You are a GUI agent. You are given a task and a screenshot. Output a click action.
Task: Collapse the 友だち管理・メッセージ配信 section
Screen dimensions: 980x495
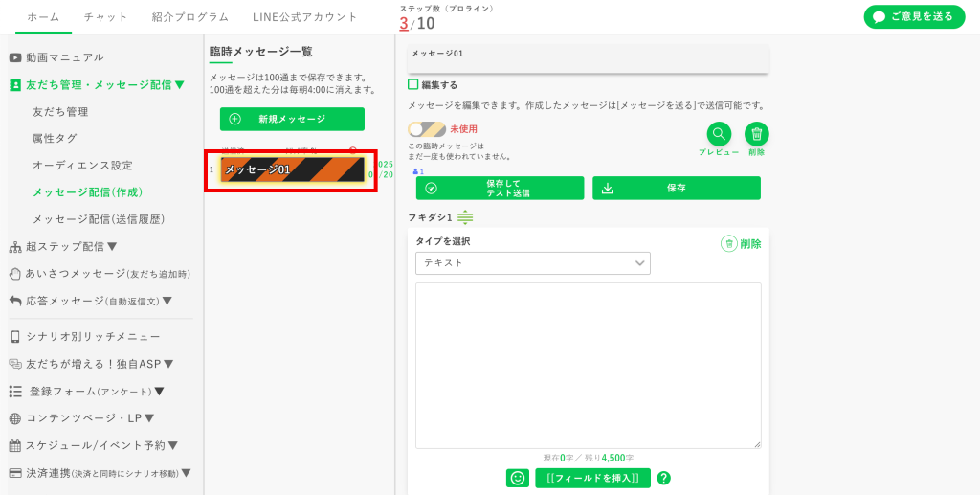(x=180, y=85)
